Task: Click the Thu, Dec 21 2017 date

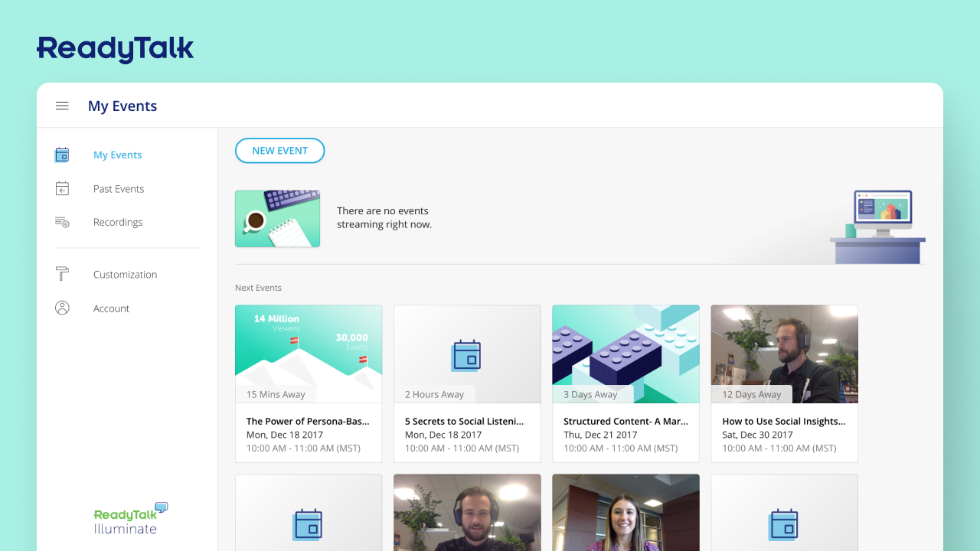Action: pos(600,435)
